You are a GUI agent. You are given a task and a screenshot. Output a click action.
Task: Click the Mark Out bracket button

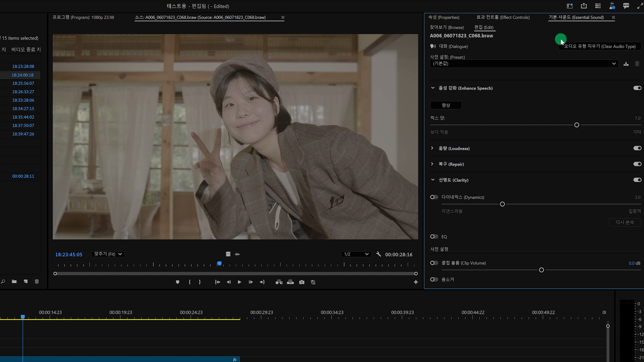(200, 282)
